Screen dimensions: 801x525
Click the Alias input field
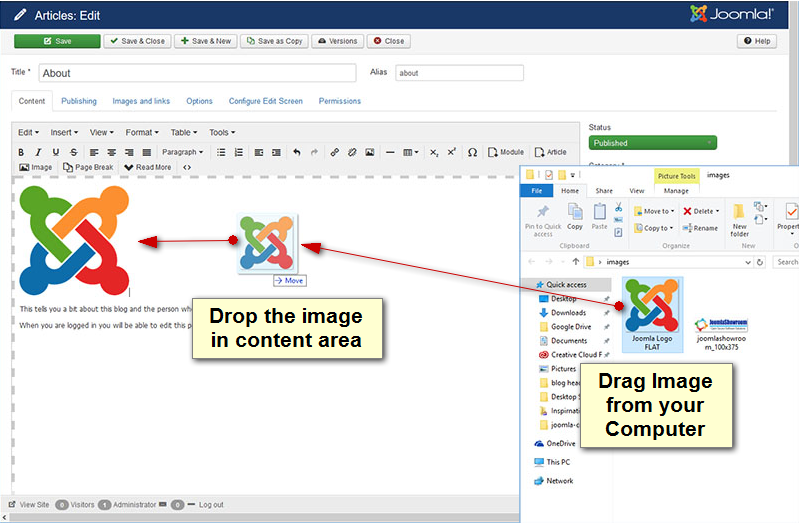tap(459, 73)
